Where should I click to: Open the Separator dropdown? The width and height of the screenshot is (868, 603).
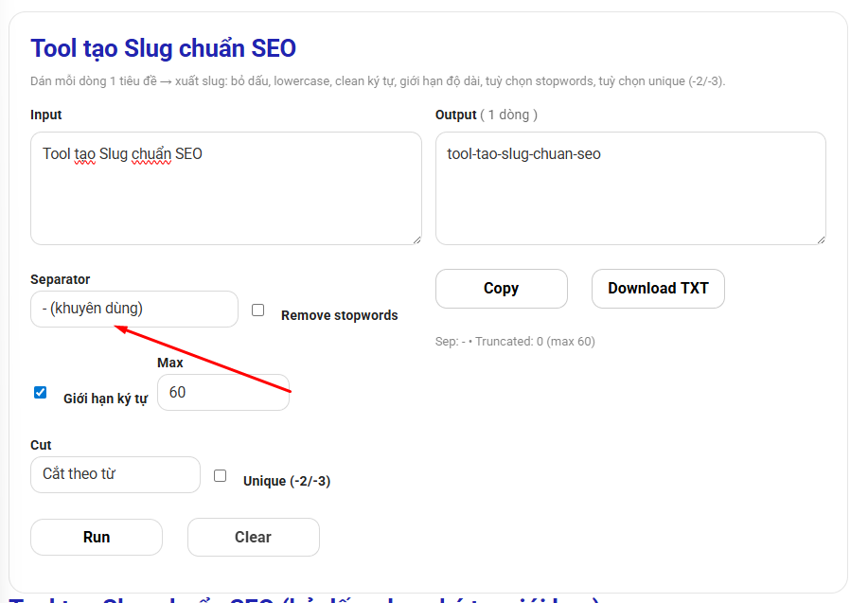coord(134,309)
